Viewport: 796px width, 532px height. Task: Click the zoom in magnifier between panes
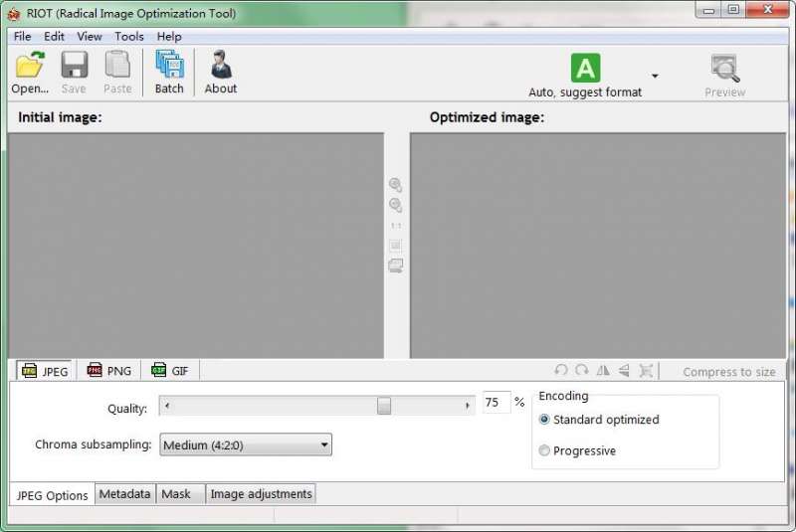point(395,185)
